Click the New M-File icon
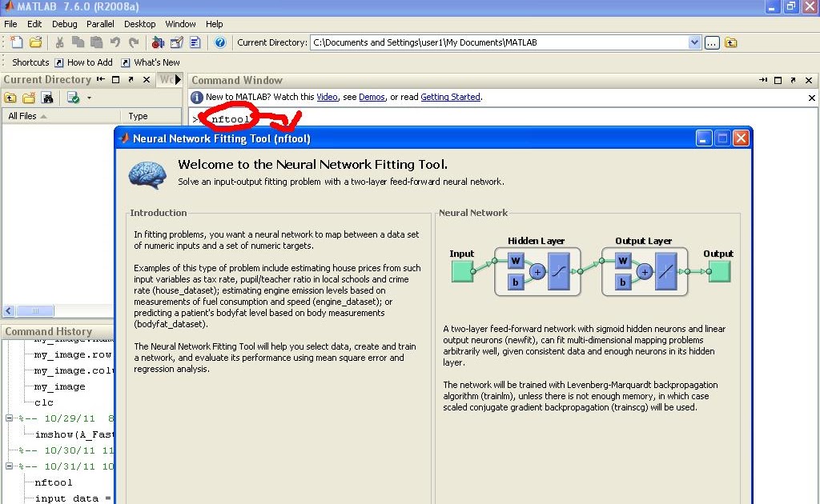 17,42
